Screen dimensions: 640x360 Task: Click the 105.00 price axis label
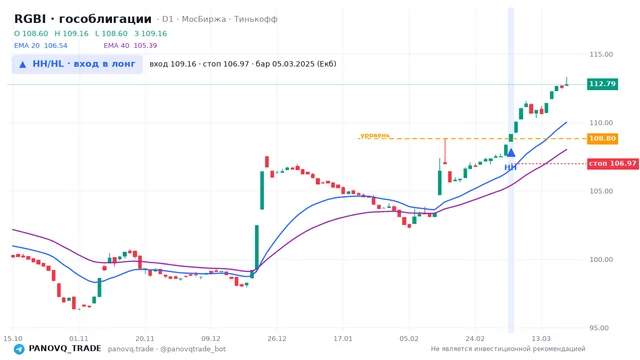[x=601, y=191]
